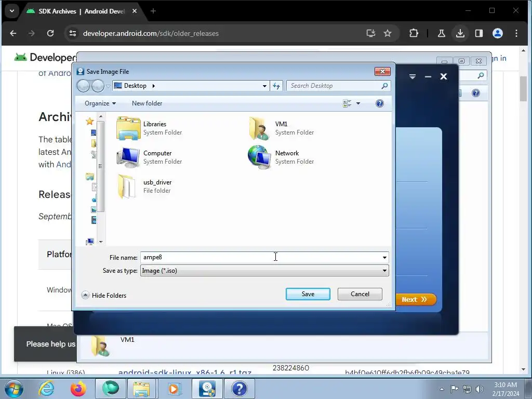
Task: Open a new Chrome tab
Action: pos(153,11)
